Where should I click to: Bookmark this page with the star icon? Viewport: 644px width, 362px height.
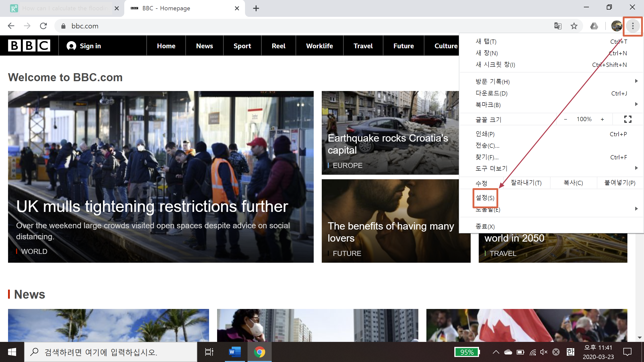pos(574,26)
